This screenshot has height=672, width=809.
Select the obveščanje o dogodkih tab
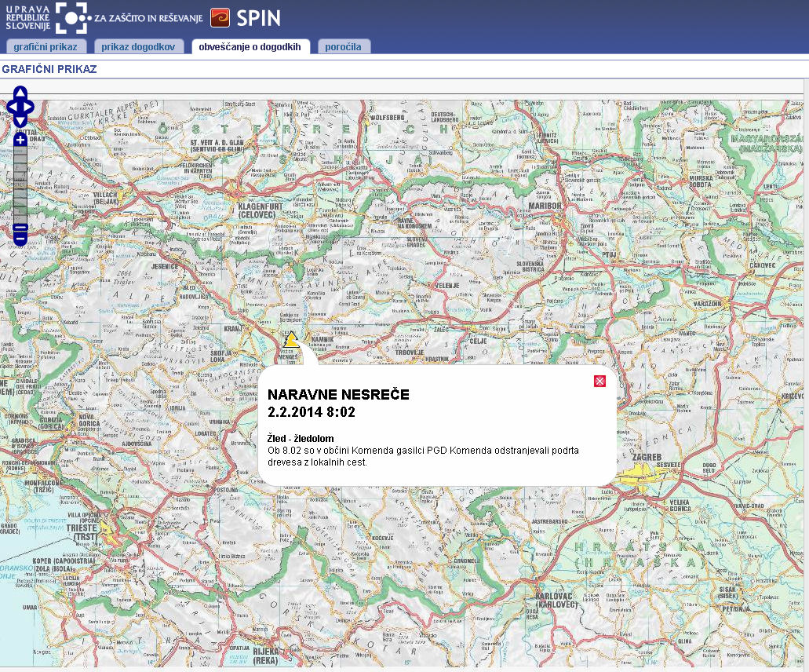click(x=250, y=46)
